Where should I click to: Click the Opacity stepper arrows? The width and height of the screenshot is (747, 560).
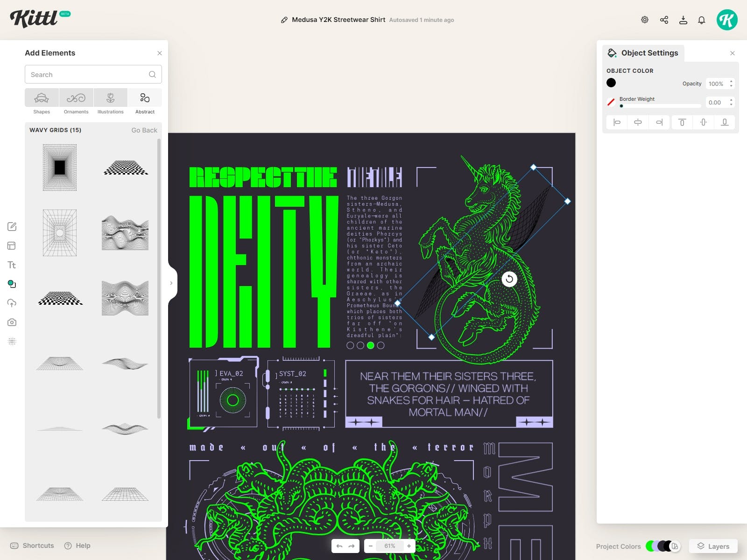[x=731, y=84]
